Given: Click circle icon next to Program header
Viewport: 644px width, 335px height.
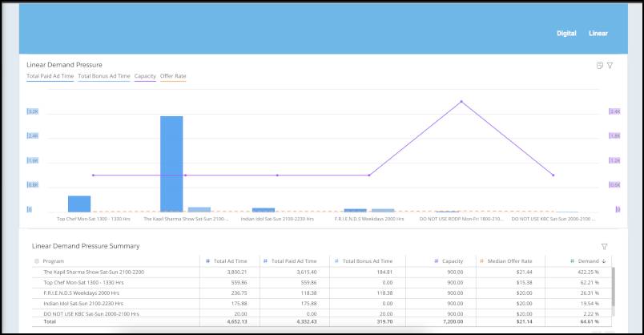Looking at the screenshot, I should [37, 261].
